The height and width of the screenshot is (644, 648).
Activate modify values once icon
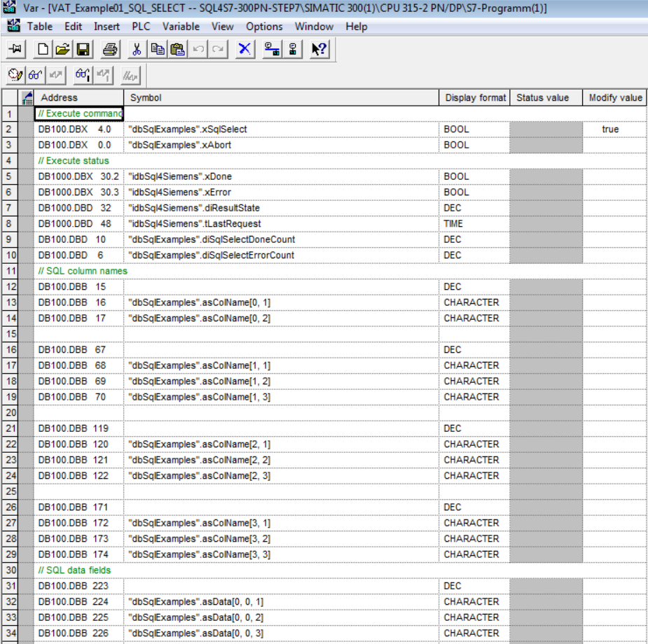pos(103,75)
